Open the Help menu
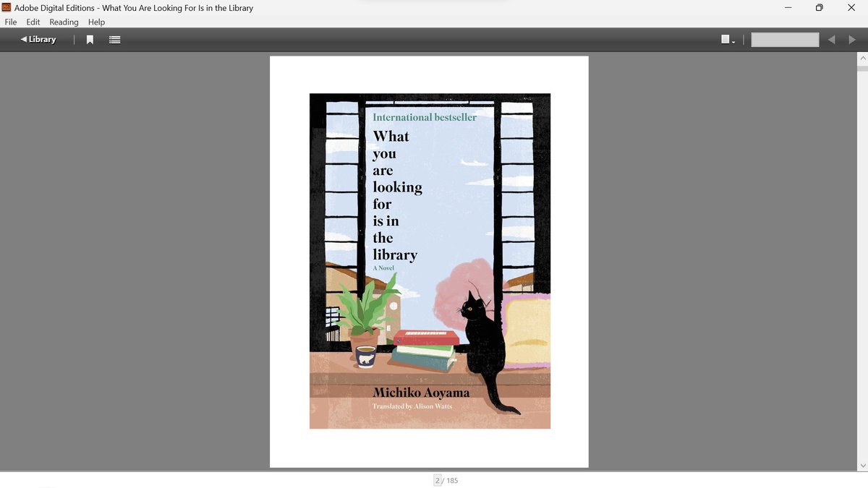 click(96, 22)
